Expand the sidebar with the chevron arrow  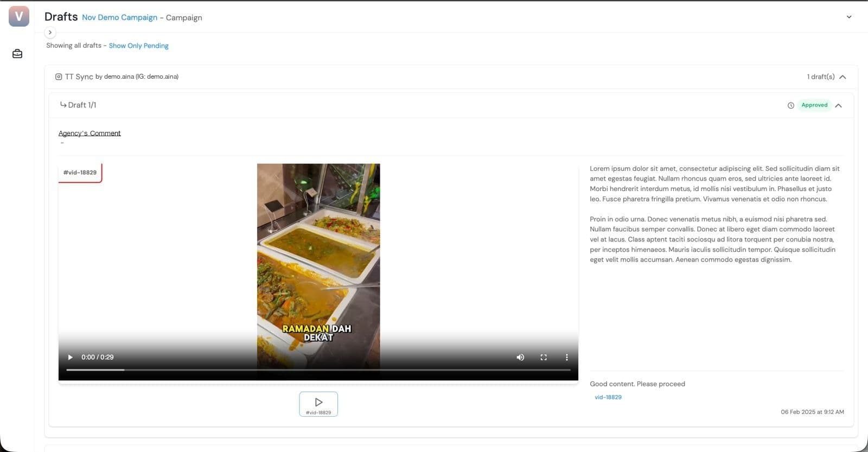point(50,33)
